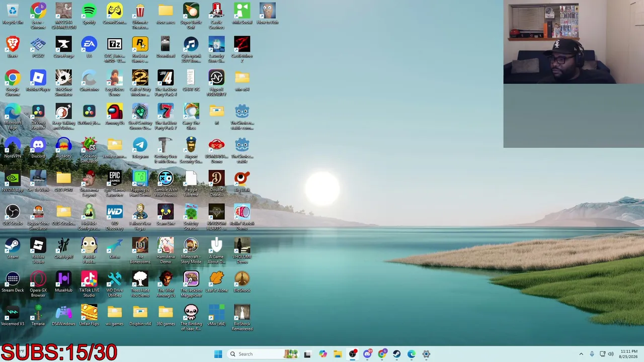Launch the Brave browser desktop shortcut
This screenshot has height=362, width=644.
[x=13, y=47]
